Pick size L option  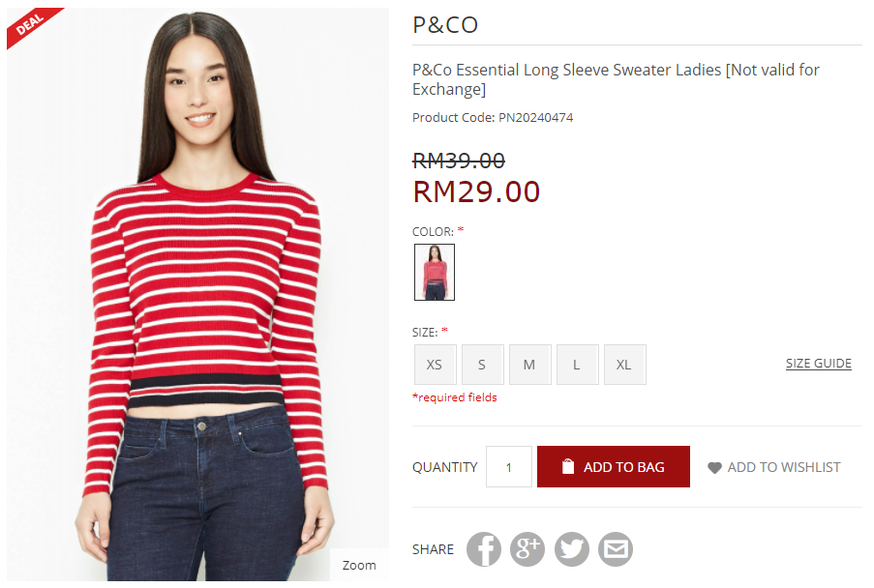[x=578, y=365]
